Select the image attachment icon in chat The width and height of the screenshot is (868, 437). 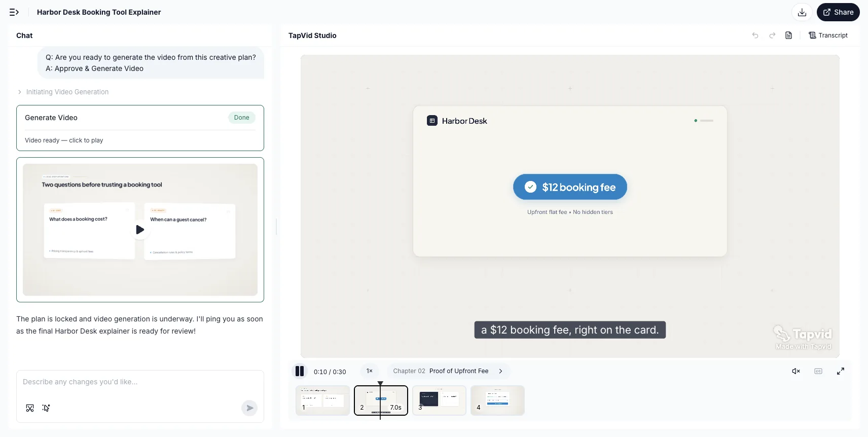(30, 408)
